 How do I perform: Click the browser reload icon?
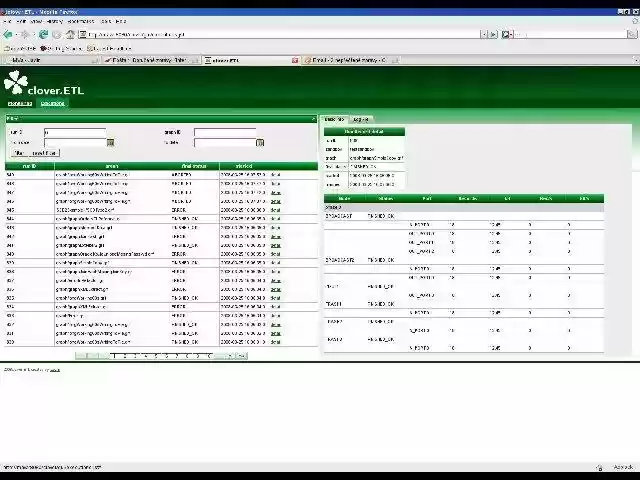(43, 34)
